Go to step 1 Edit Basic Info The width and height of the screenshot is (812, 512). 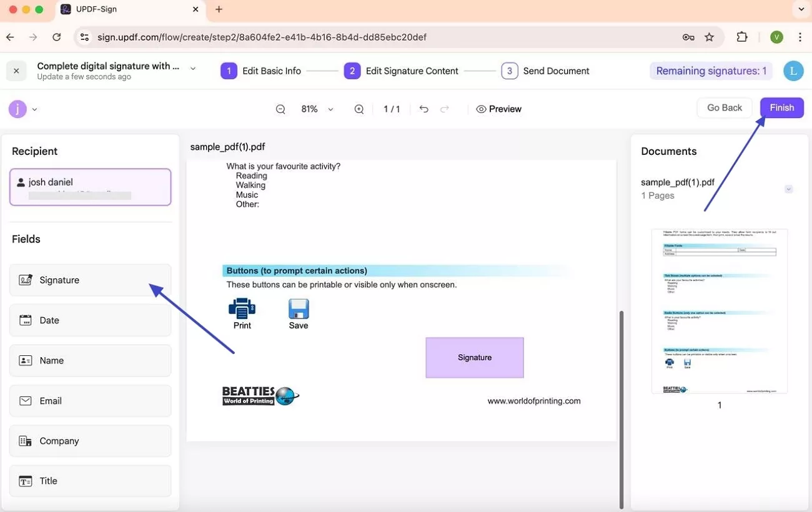pos(261,71)
